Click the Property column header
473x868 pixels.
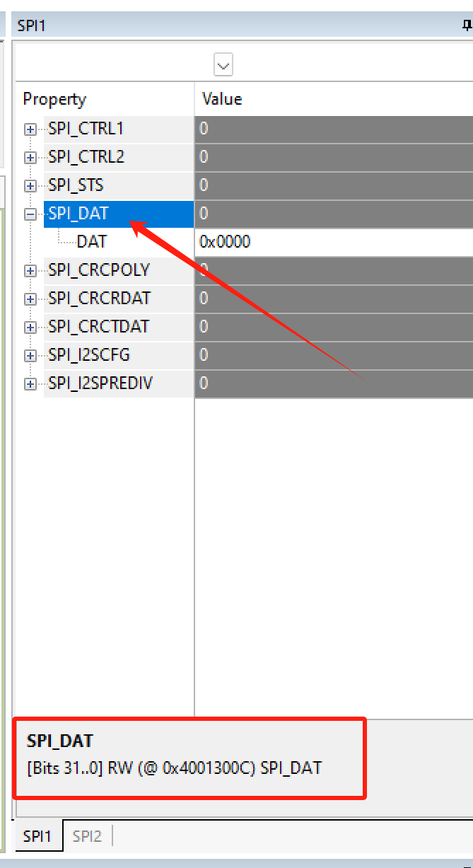tap(104, 99)
